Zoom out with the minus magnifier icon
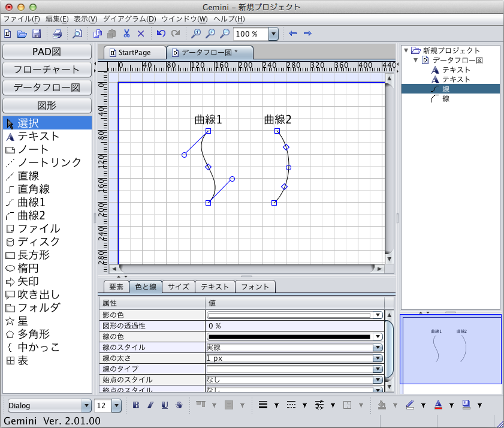Viewport: 504px width, 428px height. click(225, 34)
